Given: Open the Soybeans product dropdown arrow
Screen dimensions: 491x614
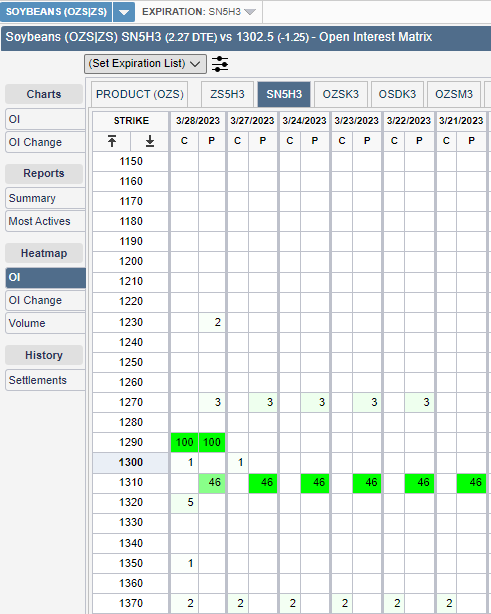Looking at the screenshot, I should [124, 12].
